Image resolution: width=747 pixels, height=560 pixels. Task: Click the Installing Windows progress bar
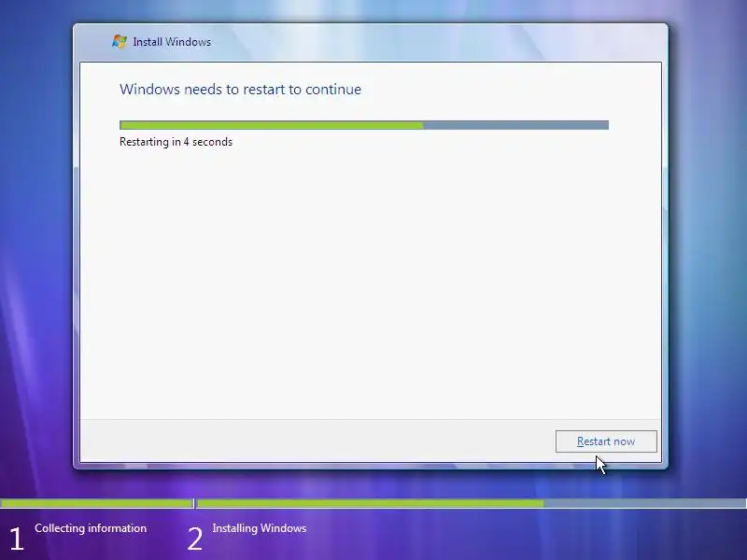point(472,503)
